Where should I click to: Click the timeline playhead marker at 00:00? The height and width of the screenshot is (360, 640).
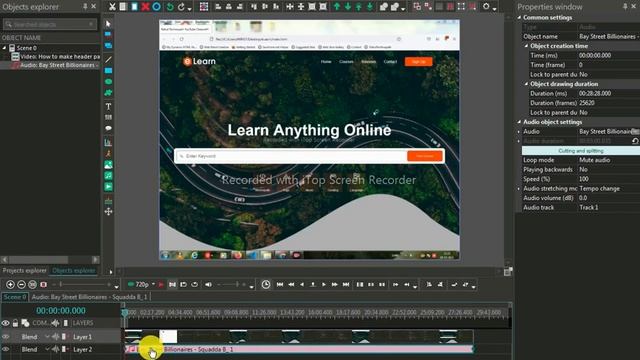(125, 313)
